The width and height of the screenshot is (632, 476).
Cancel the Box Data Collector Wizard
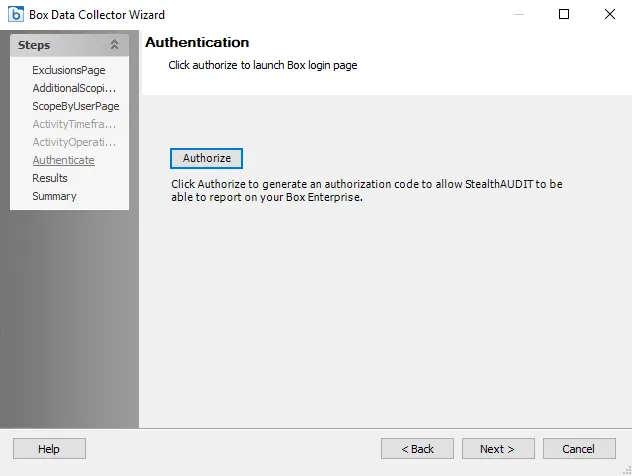click(579, 449)
